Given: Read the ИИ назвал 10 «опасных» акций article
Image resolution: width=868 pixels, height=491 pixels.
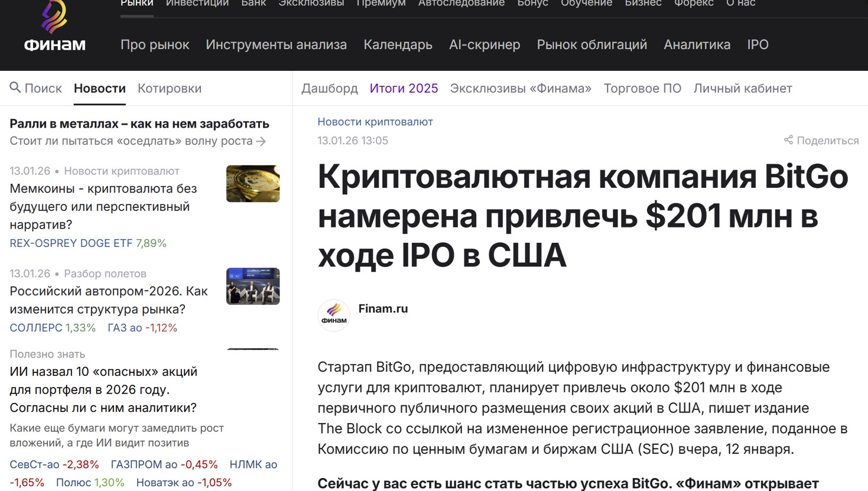Looking at the screenshot, I should [x=103, y=389].
